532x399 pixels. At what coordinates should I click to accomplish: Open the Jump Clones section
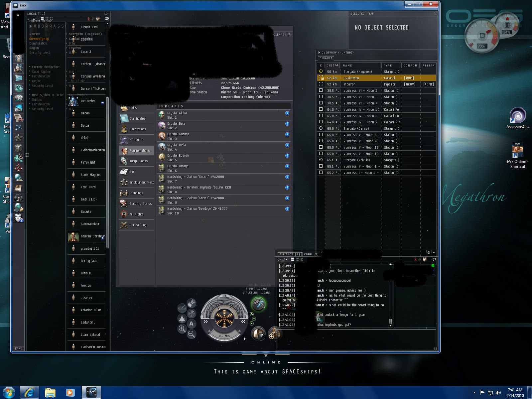(137, 161)
